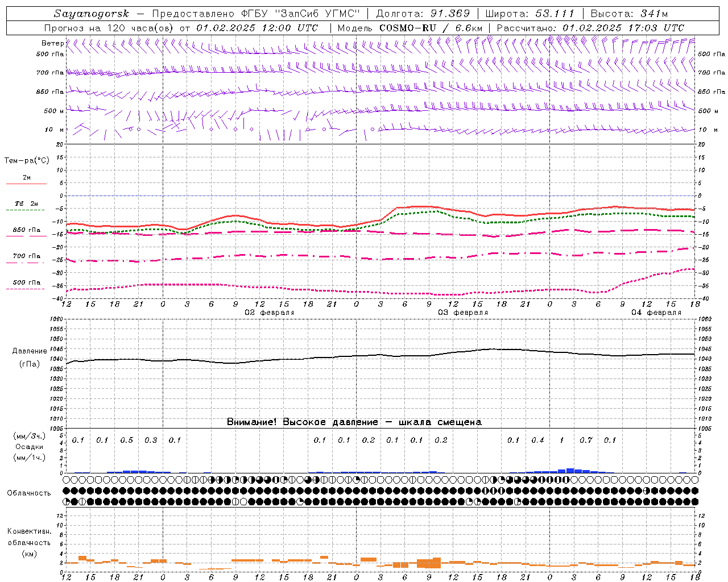
Task: Click the '0.5' precipitation amount
Action: coord(126,440)
